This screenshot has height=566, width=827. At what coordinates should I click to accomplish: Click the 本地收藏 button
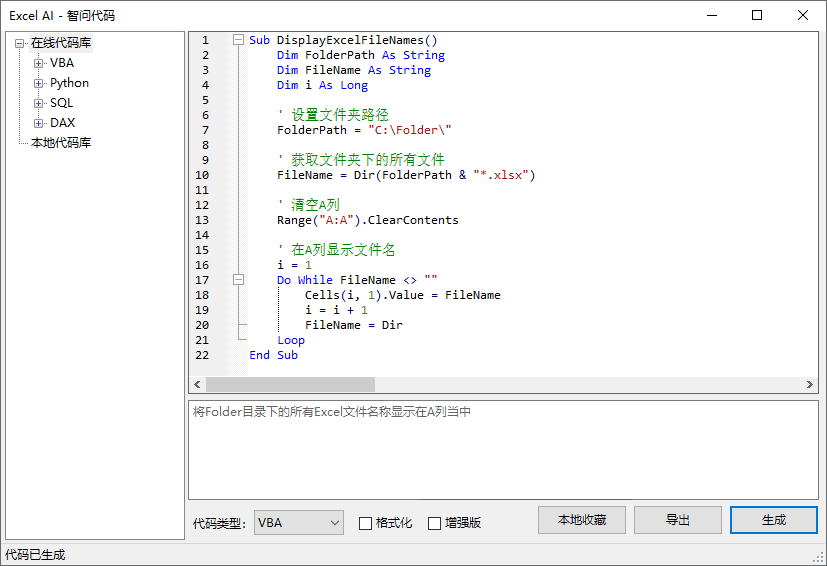(582, 520)
